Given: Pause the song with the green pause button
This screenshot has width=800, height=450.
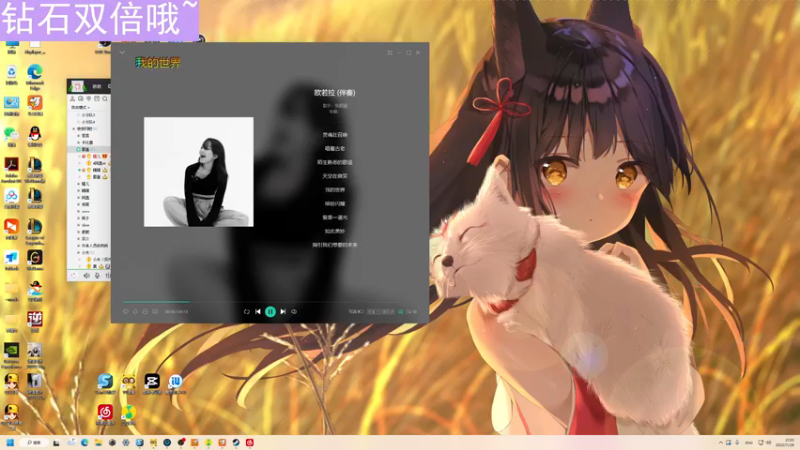Looking at the screenshot, I should coord(270,311).
